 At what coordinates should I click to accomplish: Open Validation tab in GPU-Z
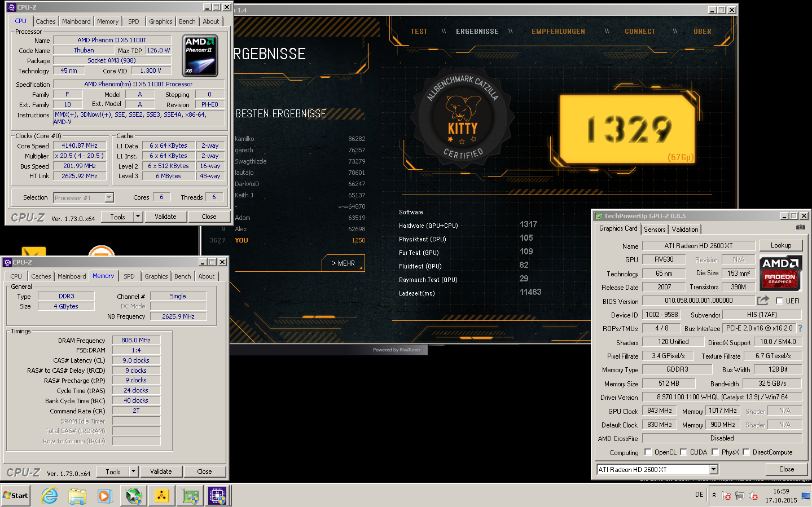685,230
